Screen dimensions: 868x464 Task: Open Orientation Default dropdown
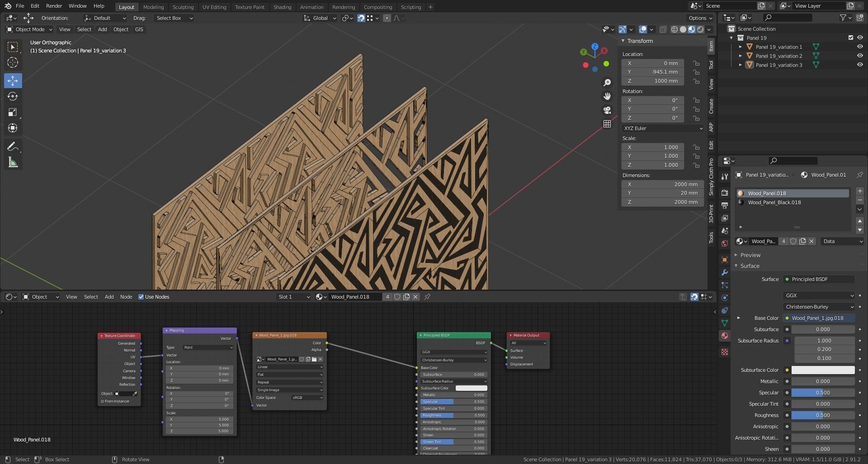click(105, 18)
